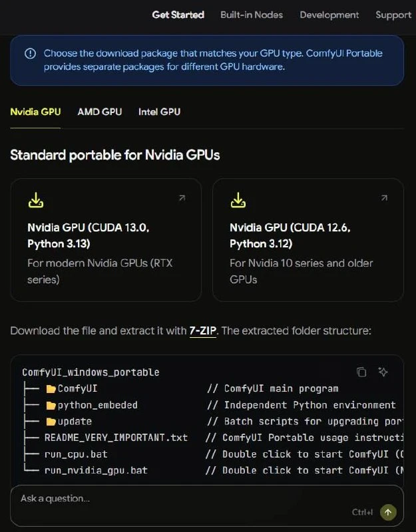Select the Nvidia GPU tab
The image size is (416, 532).
[x=35, y=112]
